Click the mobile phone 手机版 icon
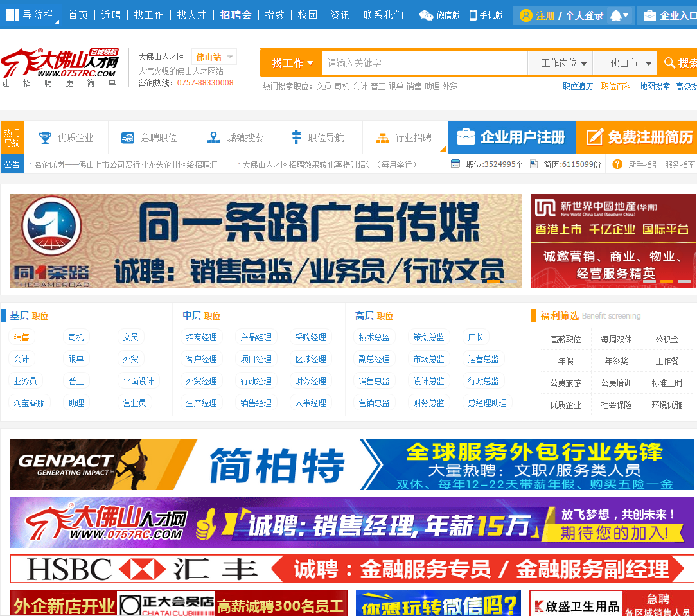The height and width of the screenshot is (616, 697). click(473, 15)
